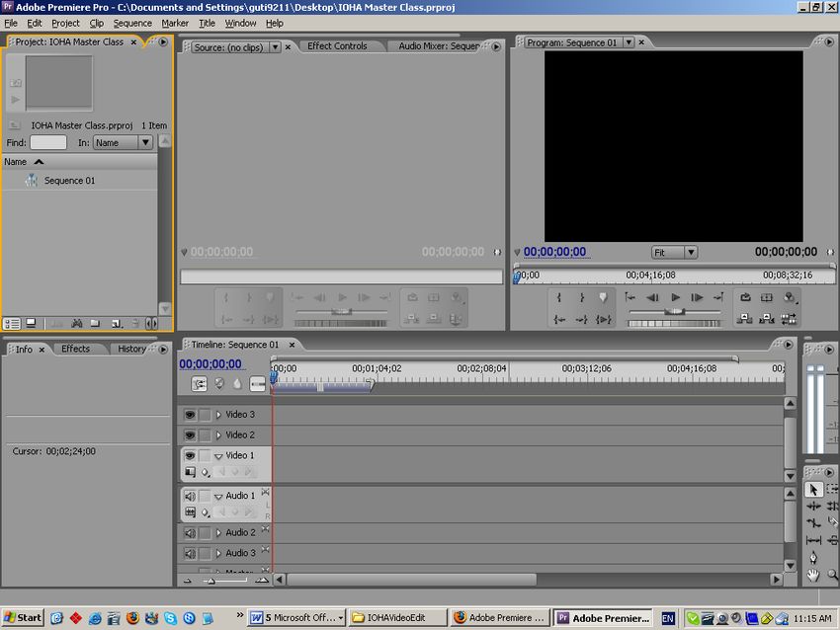Screen dimensions: 840x630
Task: Select the Hand tool
Action: (x=813, y=576)
